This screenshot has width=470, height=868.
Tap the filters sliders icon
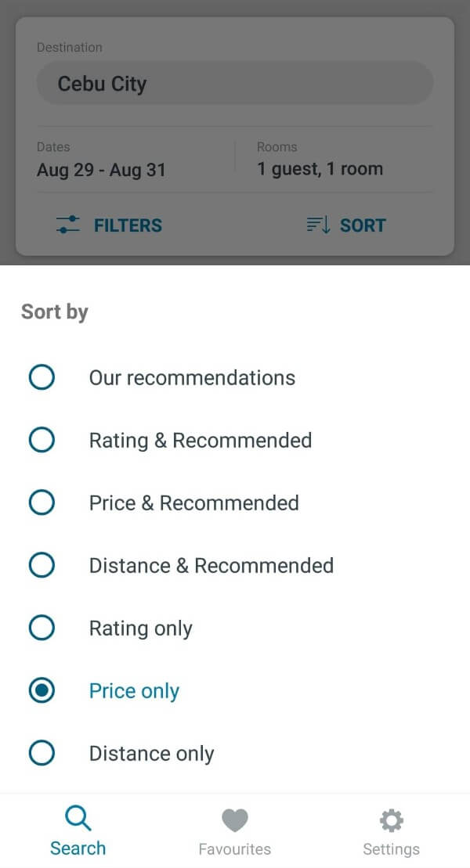coord(68,225)
